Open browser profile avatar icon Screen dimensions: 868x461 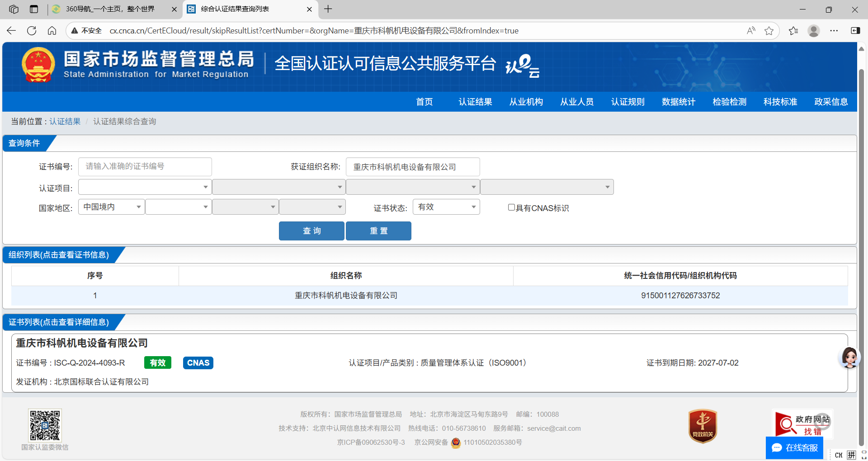point(813,31)
